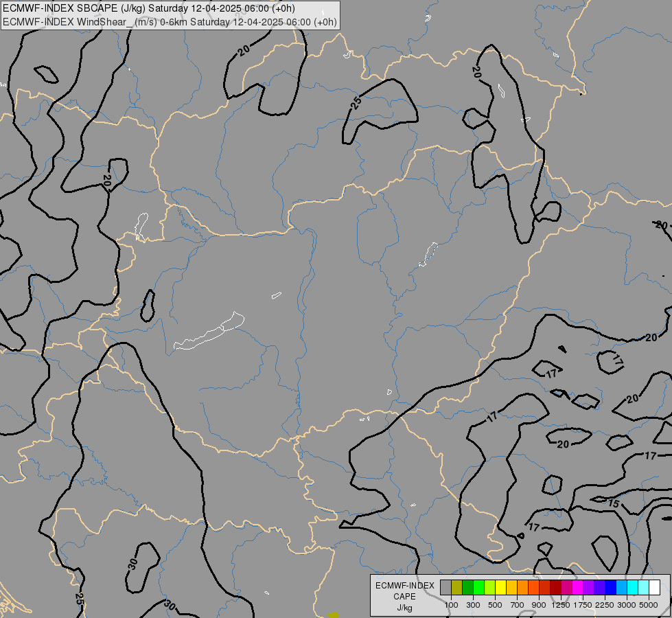Viewport: 672px width, 618px height.
Task: Click the word CAPE in the legend
Action: coord(404,597)
